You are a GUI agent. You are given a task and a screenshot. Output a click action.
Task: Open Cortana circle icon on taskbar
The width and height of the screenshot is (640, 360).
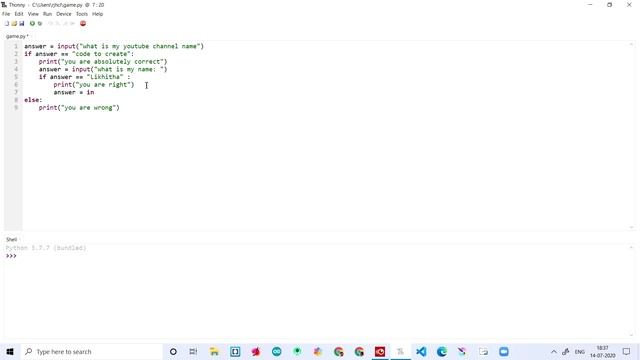[173, 351]
